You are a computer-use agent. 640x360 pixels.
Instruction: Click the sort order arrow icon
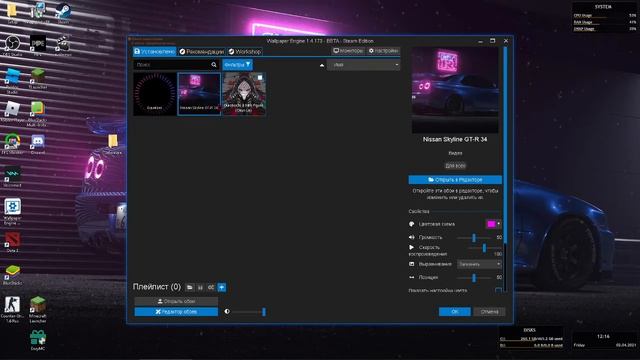pos(322,65)
